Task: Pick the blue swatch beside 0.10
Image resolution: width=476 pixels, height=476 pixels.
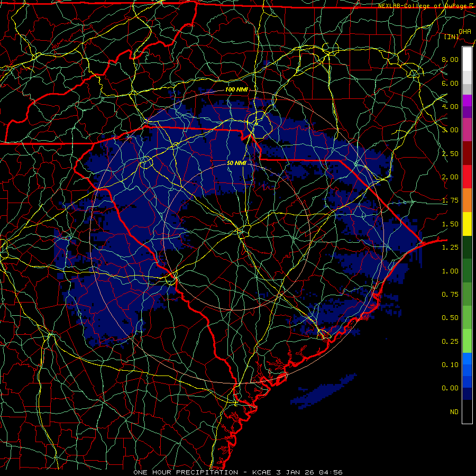Action: point(467,359)
